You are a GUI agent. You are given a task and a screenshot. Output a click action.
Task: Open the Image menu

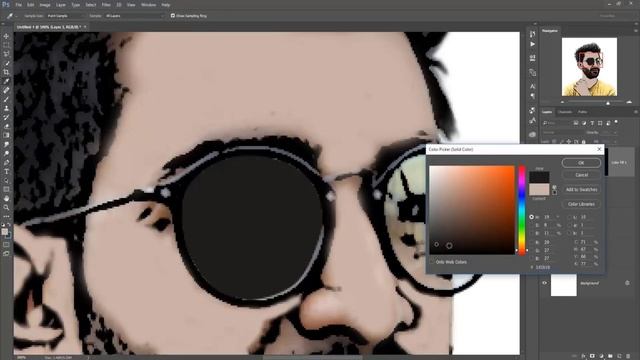pos(45,5)
